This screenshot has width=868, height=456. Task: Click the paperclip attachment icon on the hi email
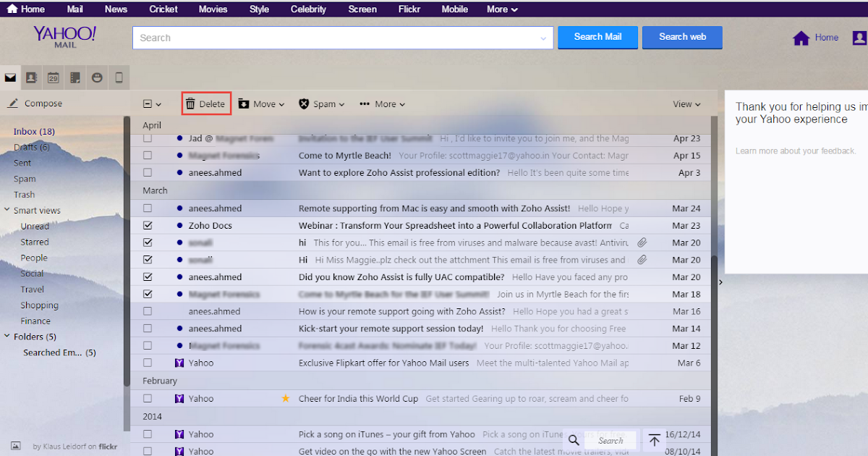coord(642,242)
